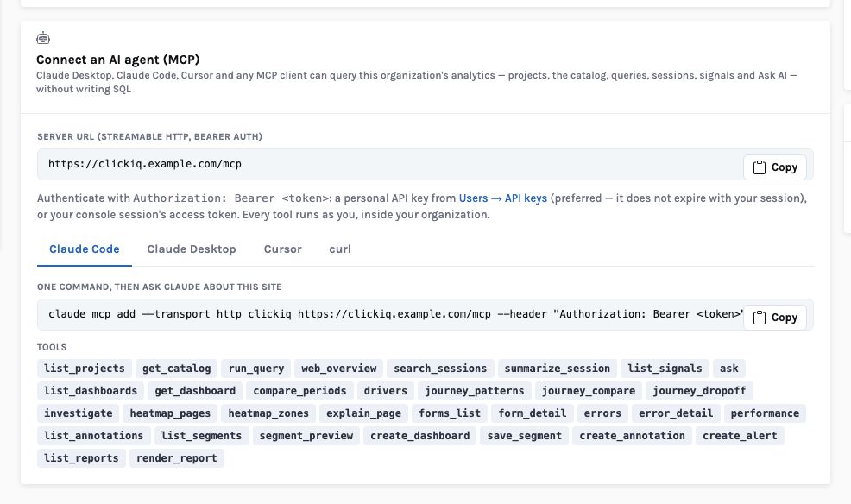The image size is (851, 504).
Task: Click the performance tool tag
Action: 765,413
